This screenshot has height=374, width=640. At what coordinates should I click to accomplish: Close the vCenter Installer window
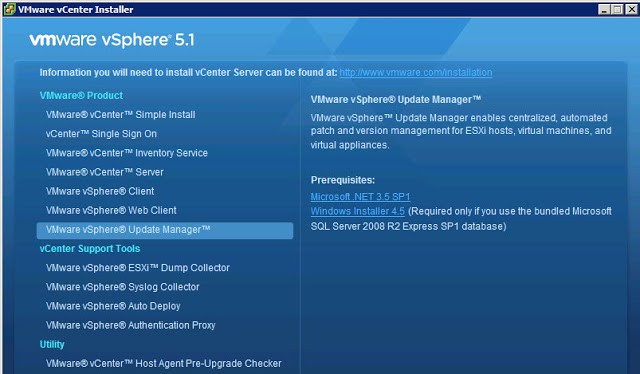point(631,10)
